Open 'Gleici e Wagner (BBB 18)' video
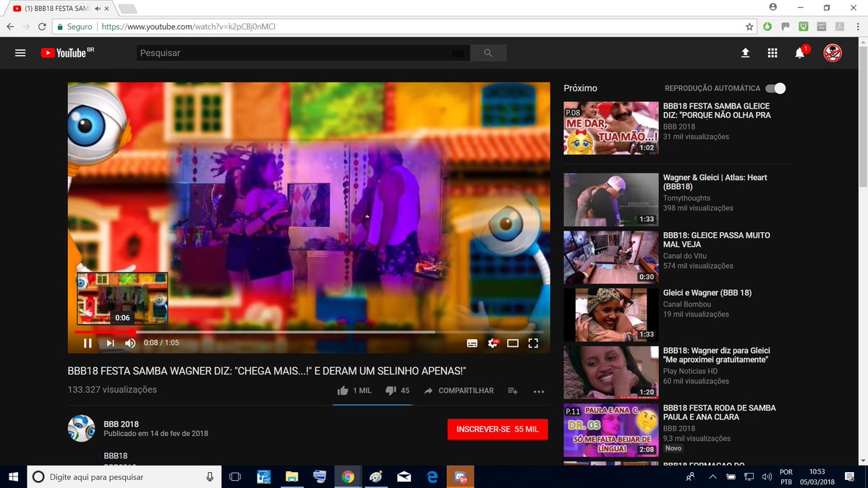Screen dimensions: 868x488 coord(707,293)
